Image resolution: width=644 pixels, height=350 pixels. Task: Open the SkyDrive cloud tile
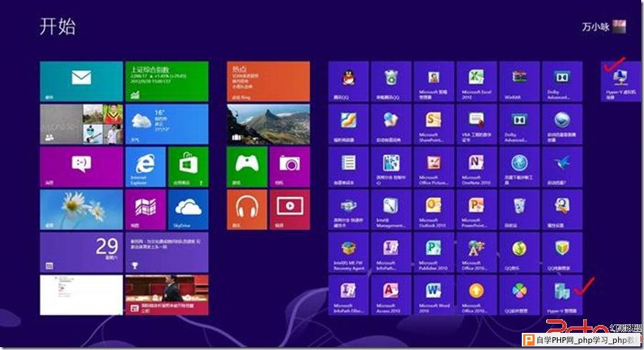click(188, 209)
